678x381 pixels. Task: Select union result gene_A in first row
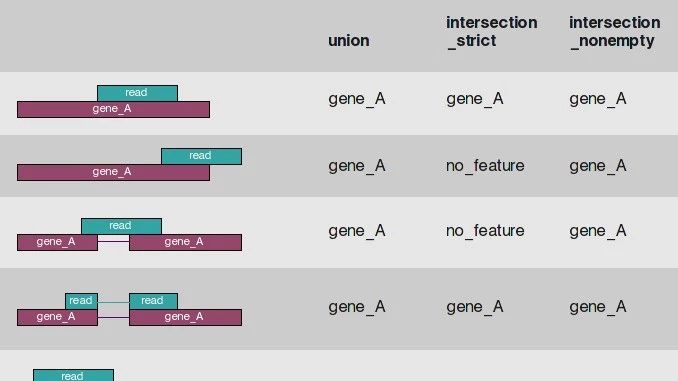click(357, 99)
